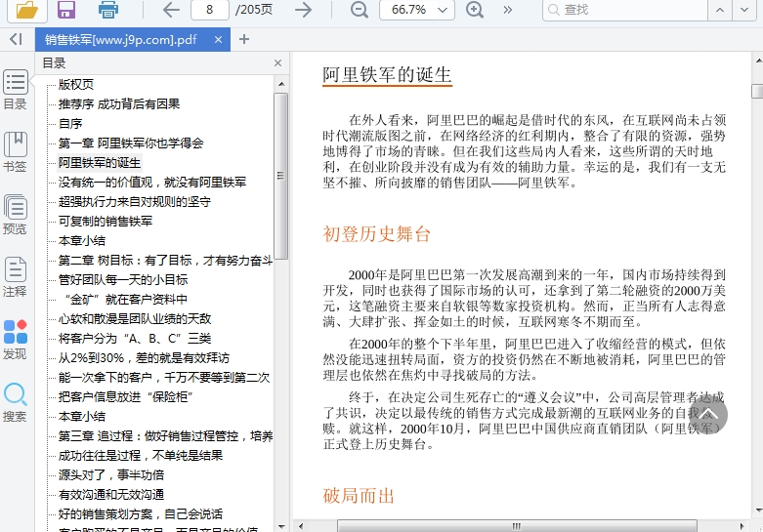The height and width of the screenshot is (532, 763).
Task: Click the document horizontal scroll-right arrow
Action: pos(742,526)
